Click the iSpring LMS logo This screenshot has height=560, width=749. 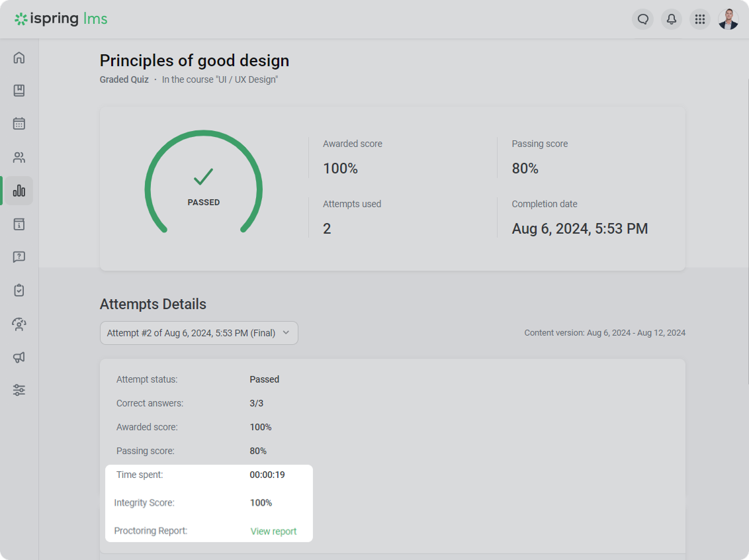point(61,19)
